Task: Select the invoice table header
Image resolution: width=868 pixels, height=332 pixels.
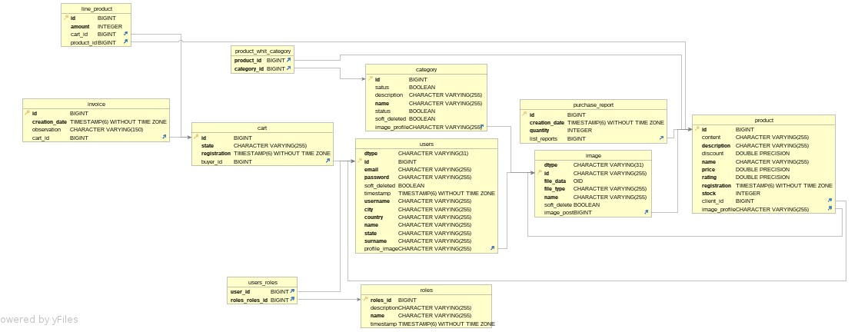Action: pos(96,104)
